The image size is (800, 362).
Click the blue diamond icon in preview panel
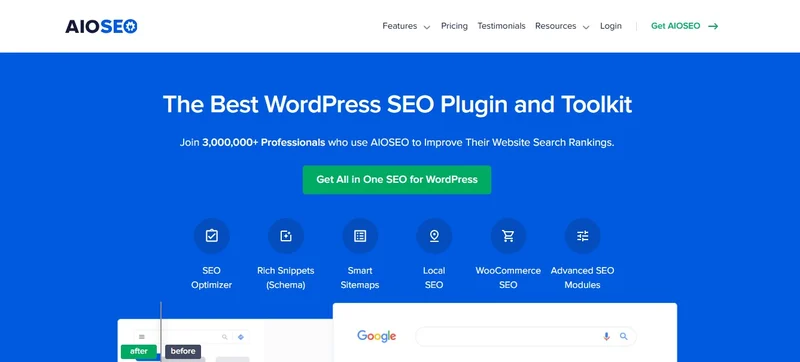pyautogui.click(x=241, y=337)
